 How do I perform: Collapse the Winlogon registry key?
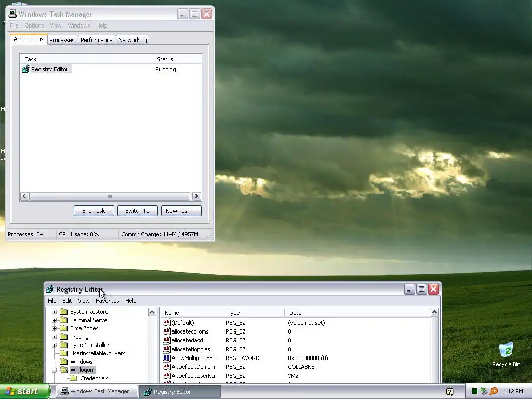coord(54,370)
